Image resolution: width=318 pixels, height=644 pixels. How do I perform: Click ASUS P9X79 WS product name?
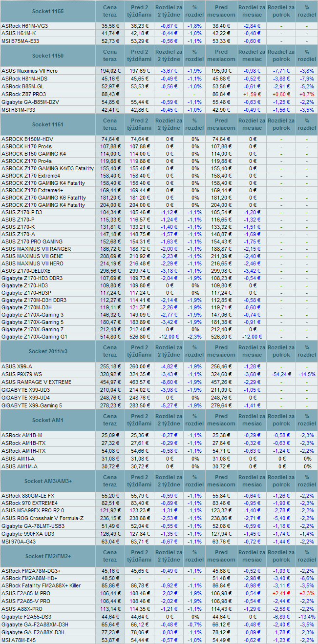click(x=21, y=374)
